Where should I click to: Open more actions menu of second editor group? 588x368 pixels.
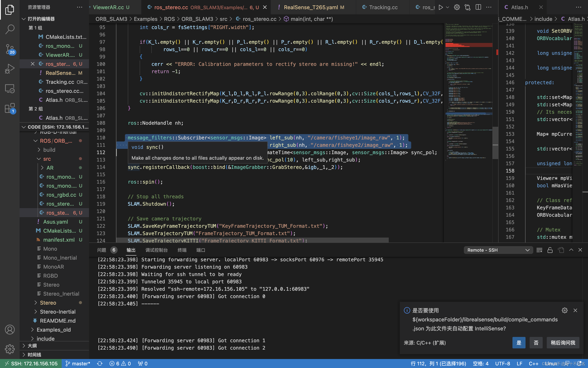point(579,7)
